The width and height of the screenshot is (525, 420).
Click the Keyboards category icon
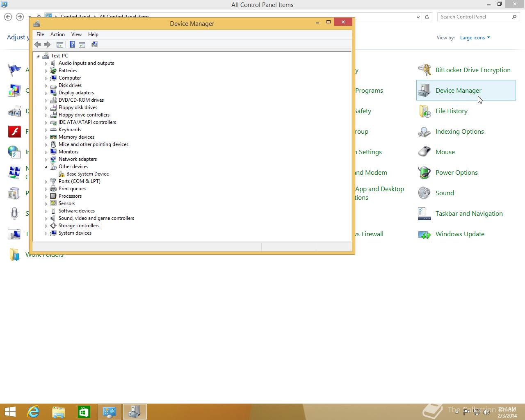coord(53,130)
